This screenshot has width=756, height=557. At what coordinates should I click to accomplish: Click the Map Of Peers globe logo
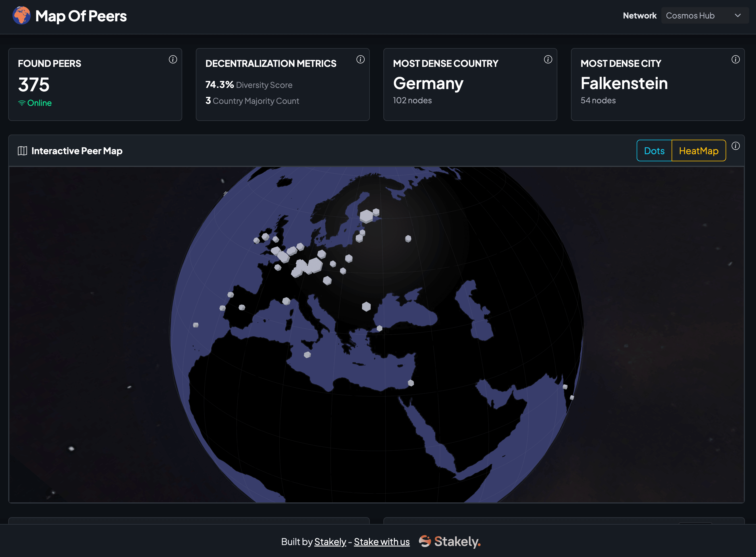[x=21, y=16]
